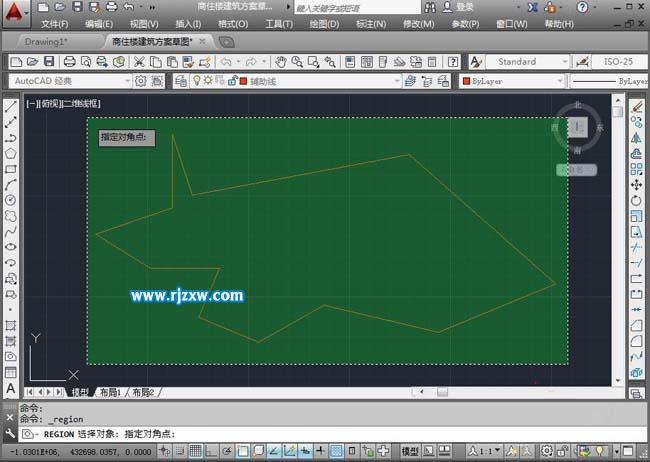Activate the Pan hand tool
The image size is (650, 462).
click(281, 62)
